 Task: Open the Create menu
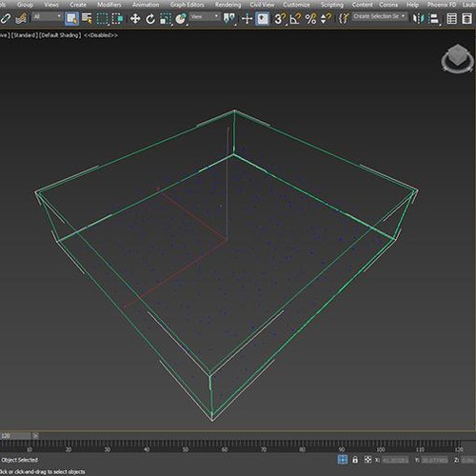tap(78, 5)
